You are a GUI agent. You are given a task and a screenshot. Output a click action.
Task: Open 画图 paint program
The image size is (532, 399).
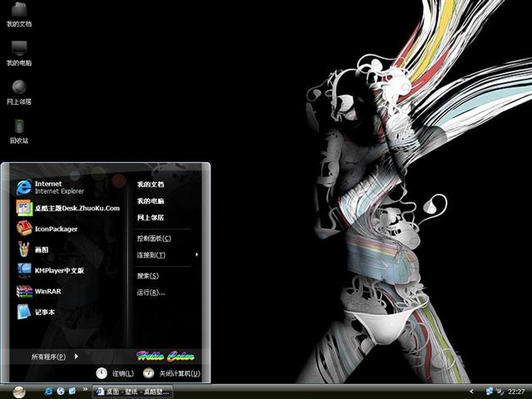32,249
